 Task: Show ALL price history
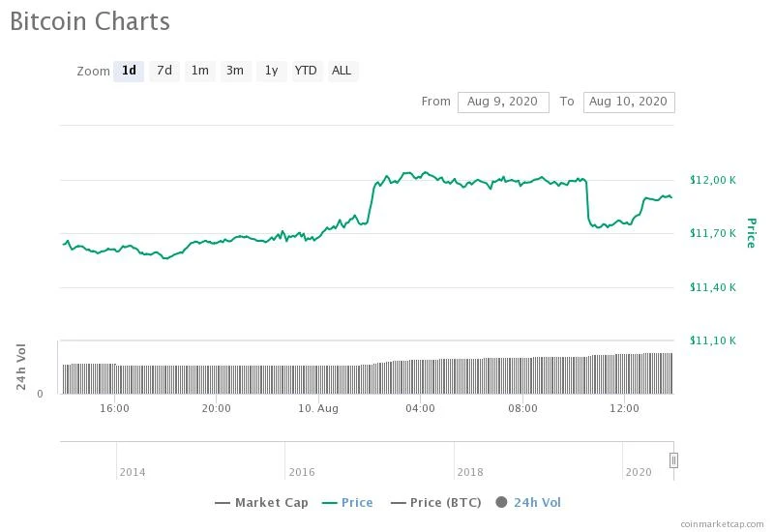(x=342, y=71)
